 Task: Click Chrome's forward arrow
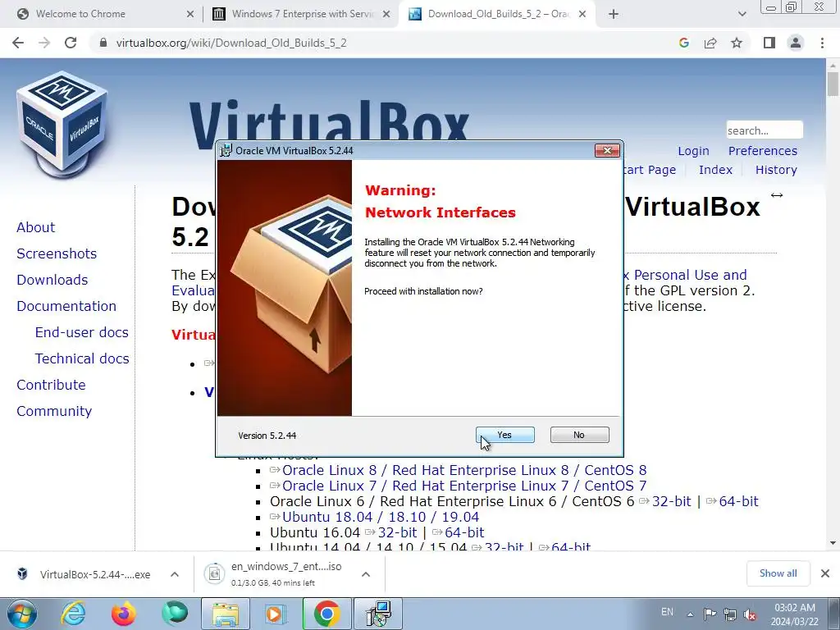[44, 43]
